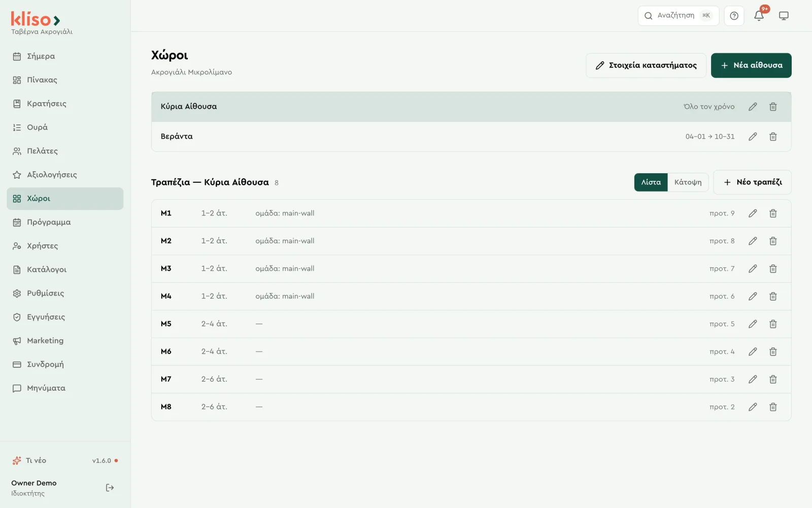
Task: Delete table M4
Action: click(x=773, y=296)
